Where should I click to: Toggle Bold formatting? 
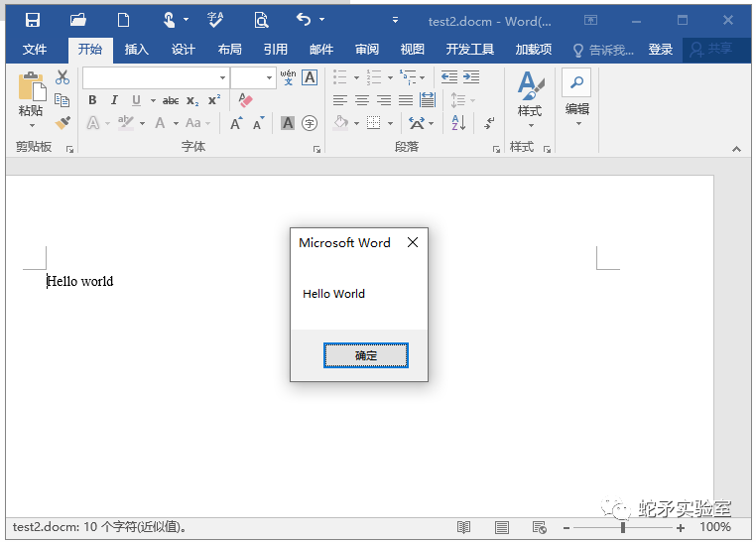pos(92,100)
